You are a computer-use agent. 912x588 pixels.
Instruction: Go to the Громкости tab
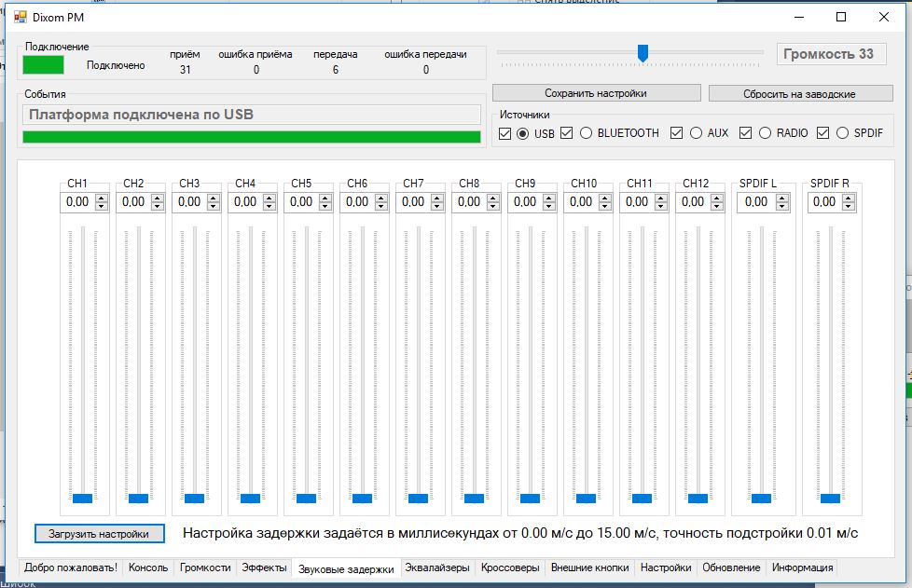[204, 567]
